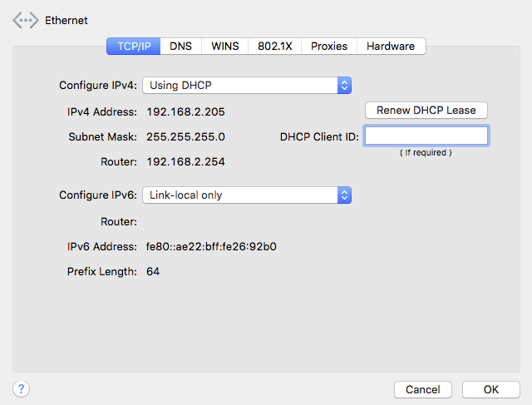Expand the Configure IPv4 dropdown
The height and width of the screenshot is (405, 532).
pyautogui.click(x=247, y=85)
